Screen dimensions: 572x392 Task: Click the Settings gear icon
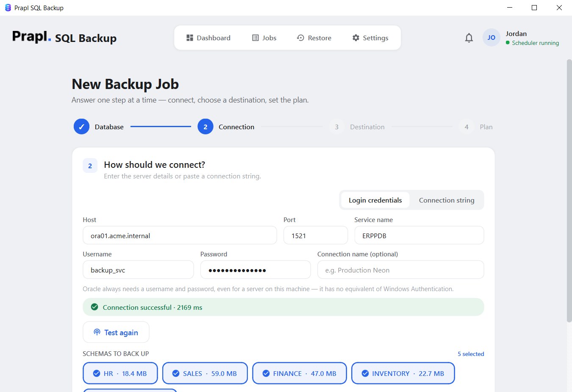point(356,38)
